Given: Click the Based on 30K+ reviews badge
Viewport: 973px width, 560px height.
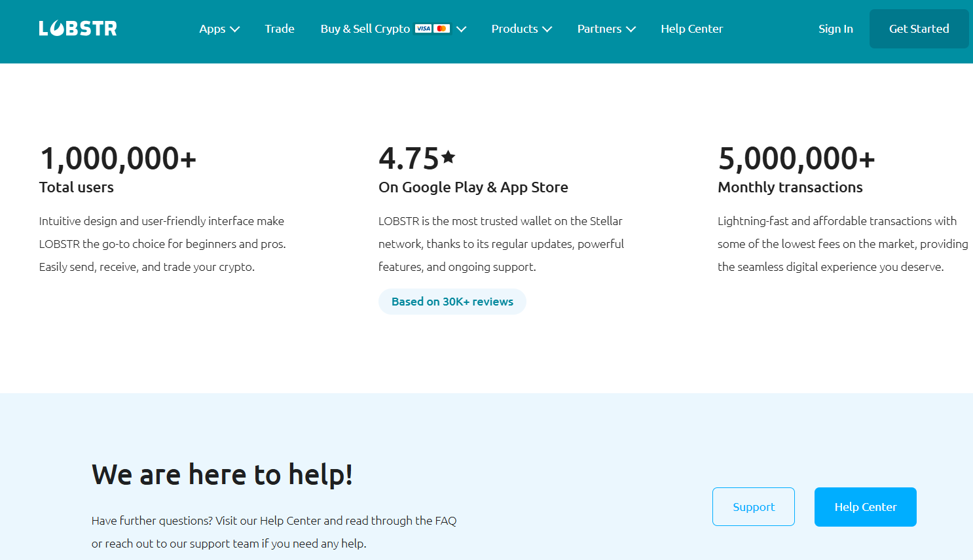Looking at the screenshot, I should [x=452, y=302].
